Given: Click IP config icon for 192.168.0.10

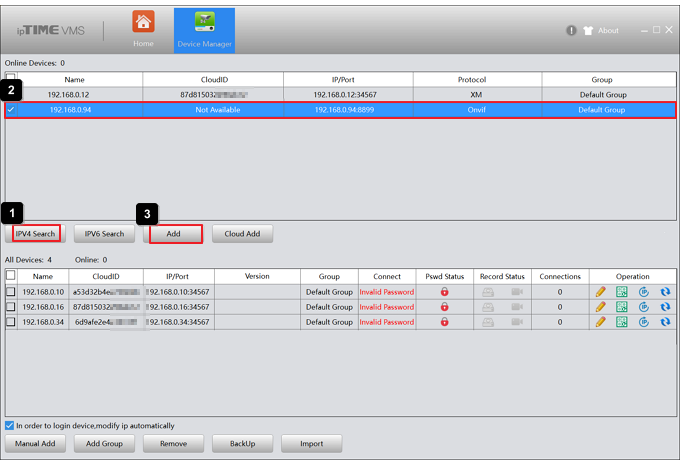Looking at the screenshot, I should point(644,292).
